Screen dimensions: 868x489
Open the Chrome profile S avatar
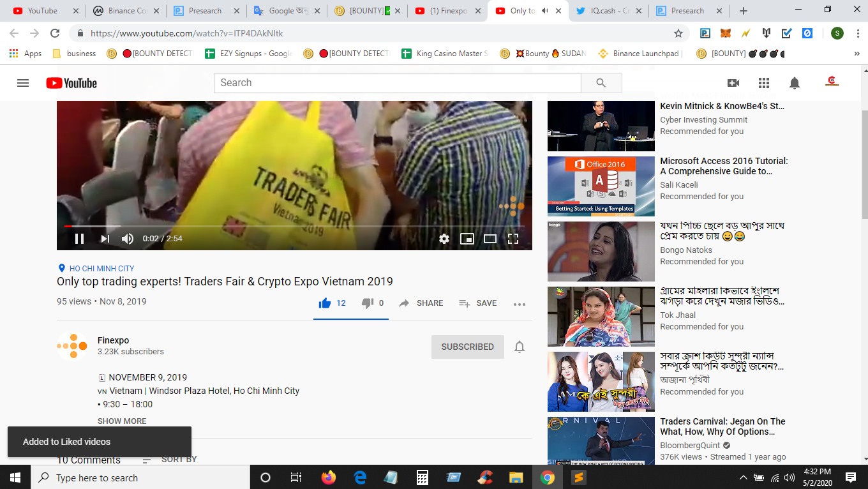[x=837, y=33]
